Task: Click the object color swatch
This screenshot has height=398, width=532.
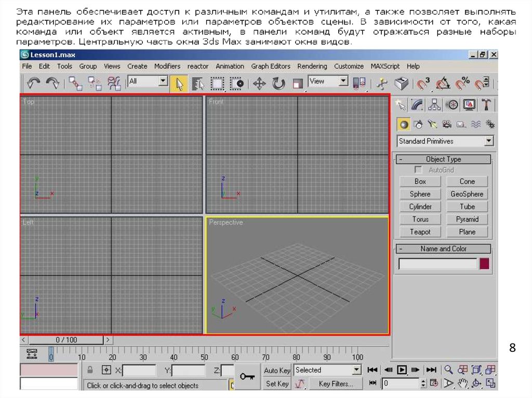Action: [x=484, y=264]
